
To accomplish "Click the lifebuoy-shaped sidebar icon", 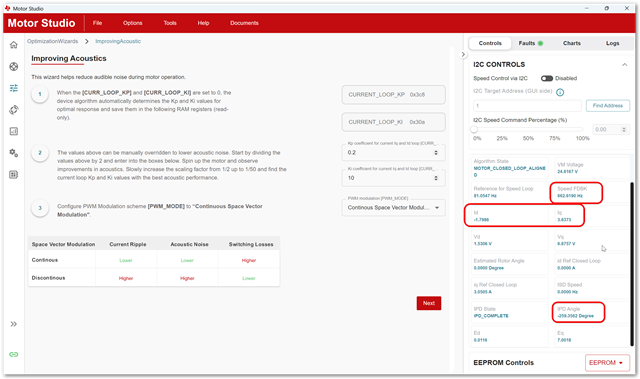I will pos(14,66).
